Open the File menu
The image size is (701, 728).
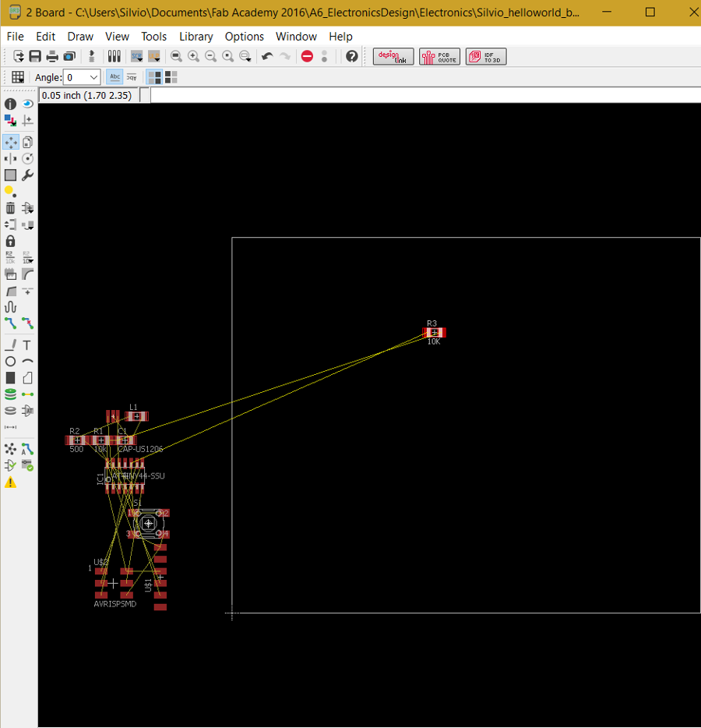tap(16, 36)
